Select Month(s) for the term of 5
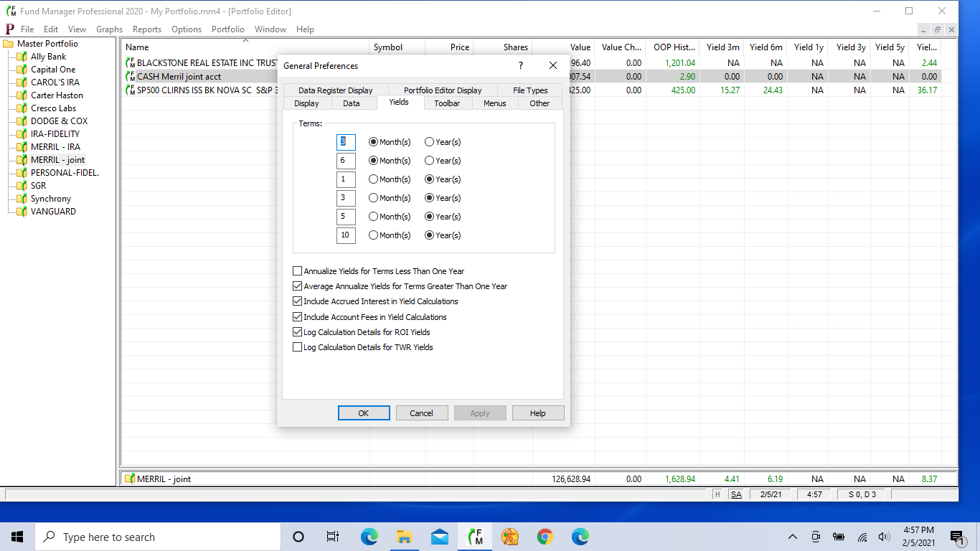The width and height of the screenshot is (980, 551). click(373, 217)
